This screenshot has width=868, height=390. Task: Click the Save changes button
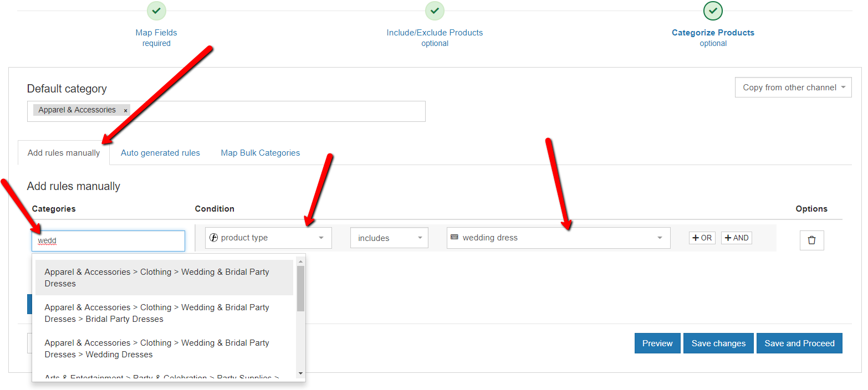coord(718,343)
